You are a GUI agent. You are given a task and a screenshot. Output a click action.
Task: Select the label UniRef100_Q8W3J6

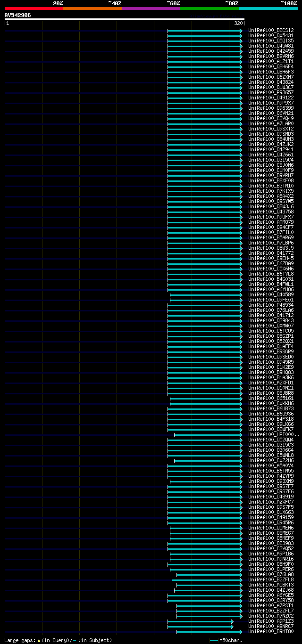click(271, 206)
